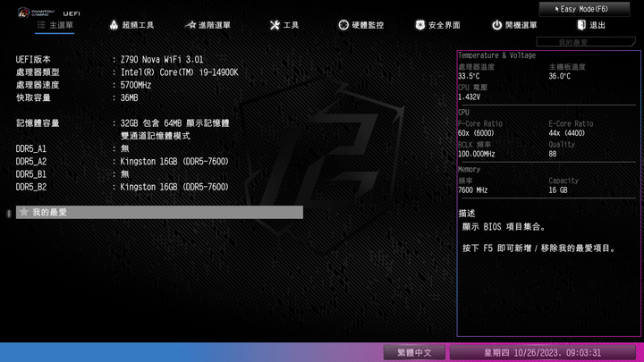The height and width of the screenshot is (362, 644).
Task: Click the star icon next to 進階選單
Action: (191, 25)
